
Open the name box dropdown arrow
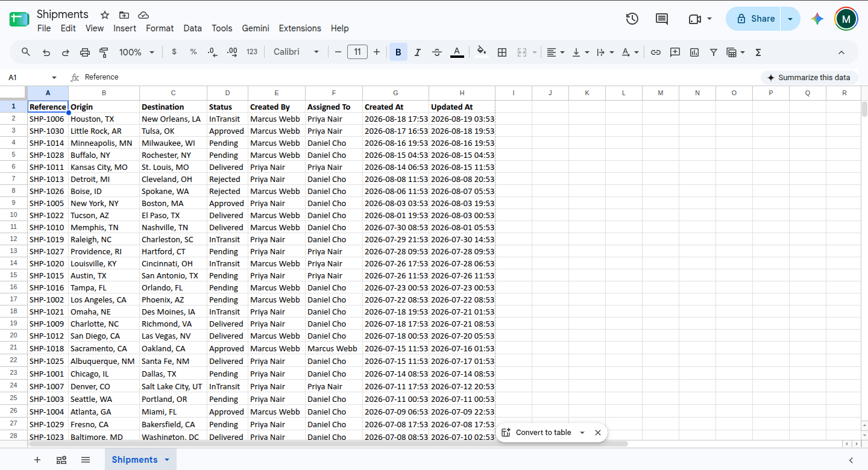pos(54,78)
